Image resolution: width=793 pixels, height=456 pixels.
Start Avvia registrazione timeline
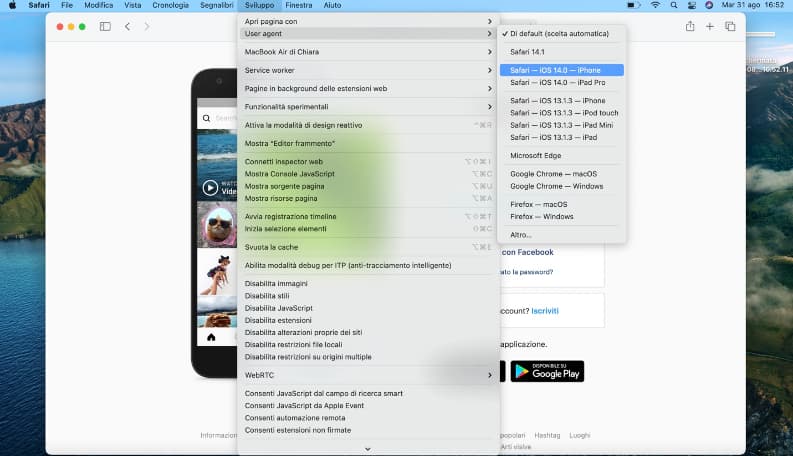tap(368, 216)
